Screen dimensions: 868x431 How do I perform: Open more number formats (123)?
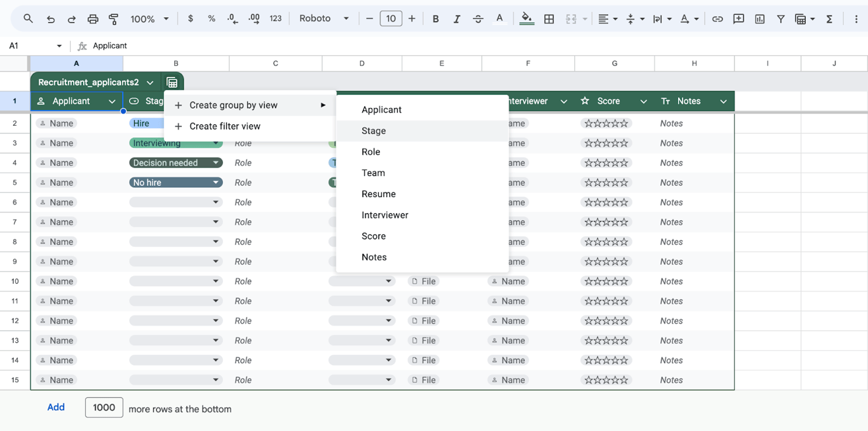tap(276, 19)
